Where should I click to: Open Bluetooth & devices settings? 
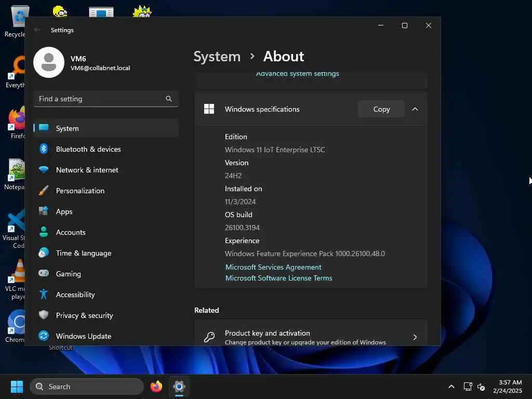click(106, 149)
